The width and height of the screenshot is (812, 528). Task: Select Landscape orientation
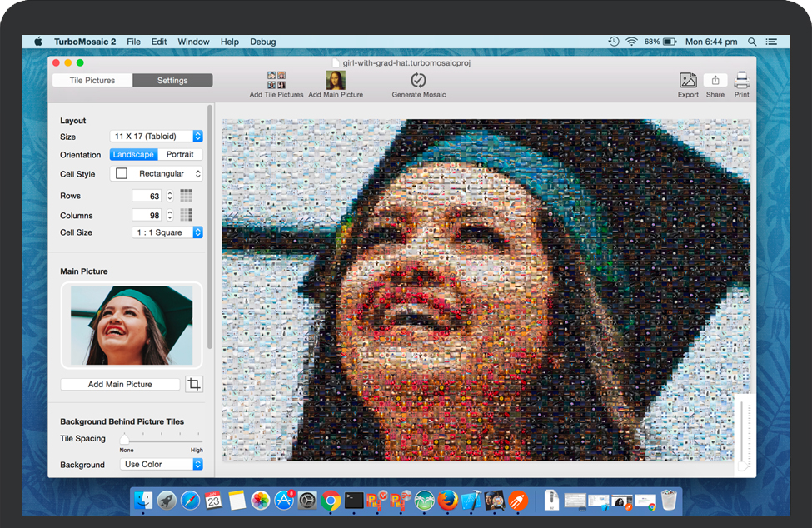133,155
